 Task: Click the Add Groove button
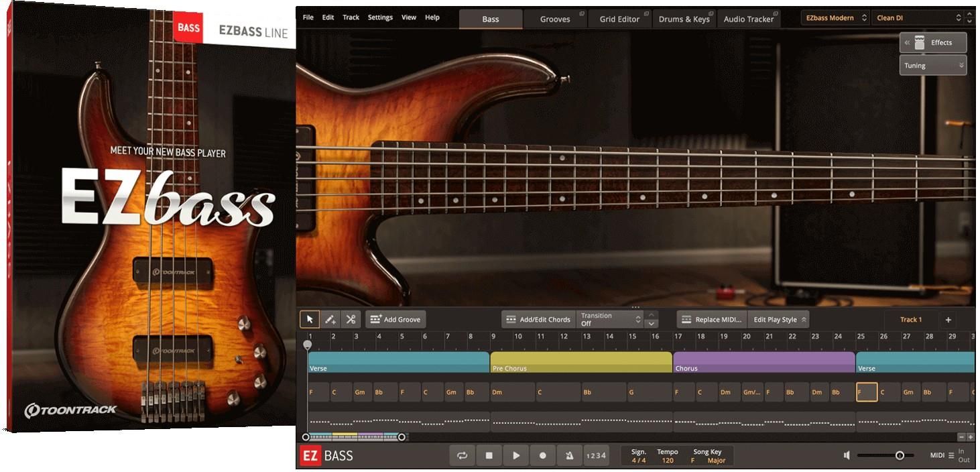point(395,320)
